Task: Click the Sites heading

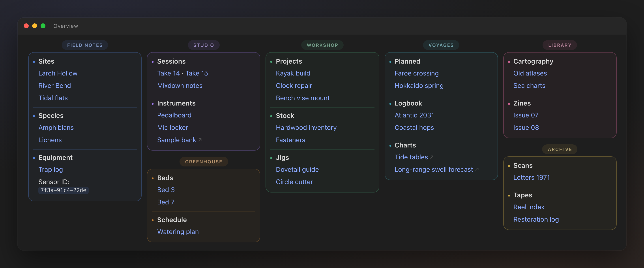Action: 46,61
